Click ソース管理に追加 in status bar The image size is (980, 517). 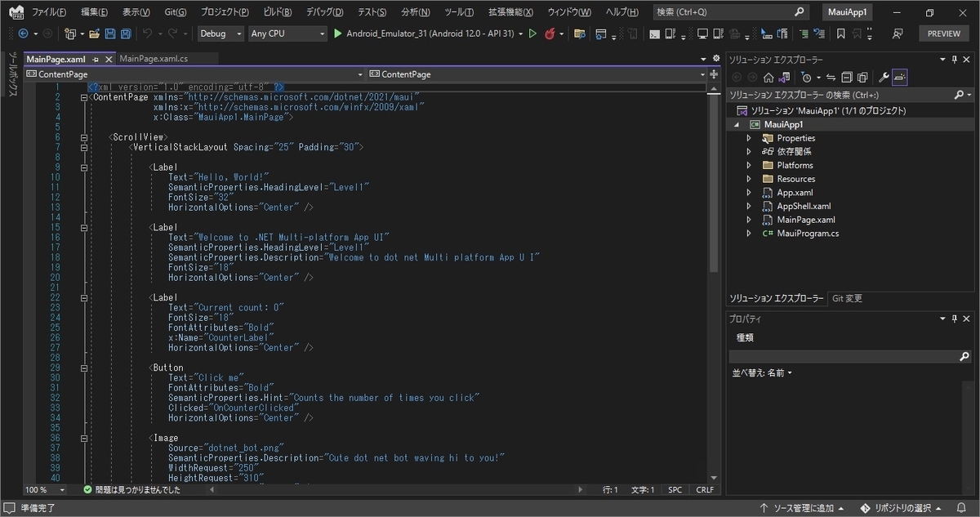804,508
